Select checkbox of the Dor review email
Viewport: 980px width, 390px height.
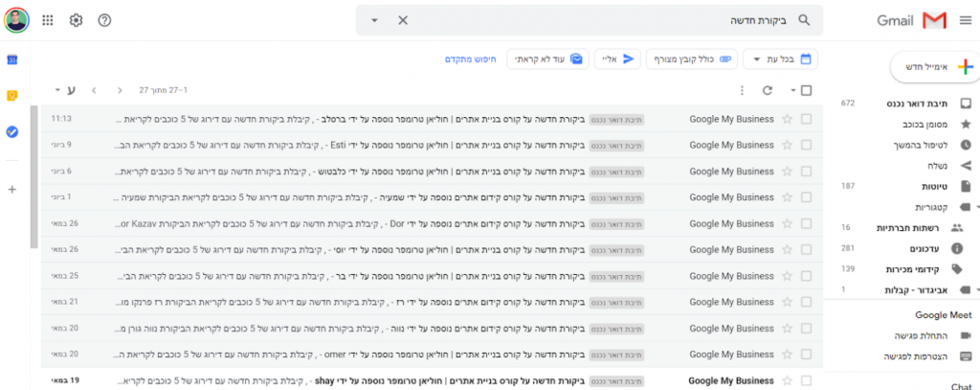tap(806, 223)
